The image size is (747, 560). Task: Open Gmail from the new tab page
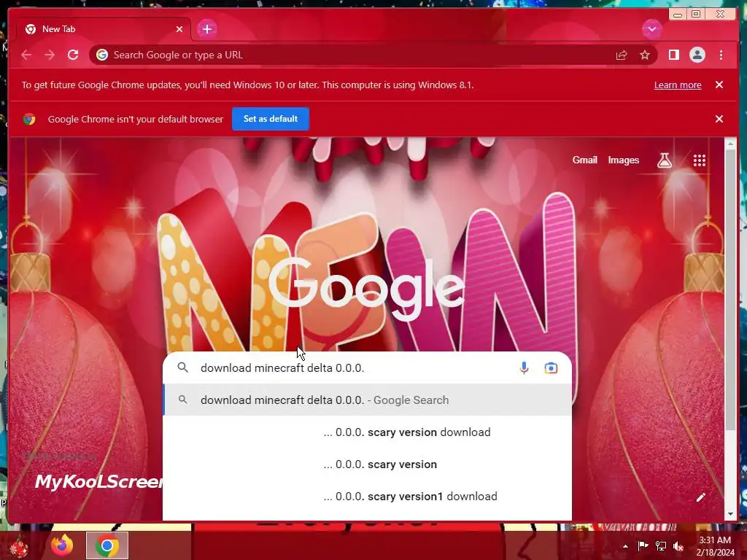tap(584, 160)
